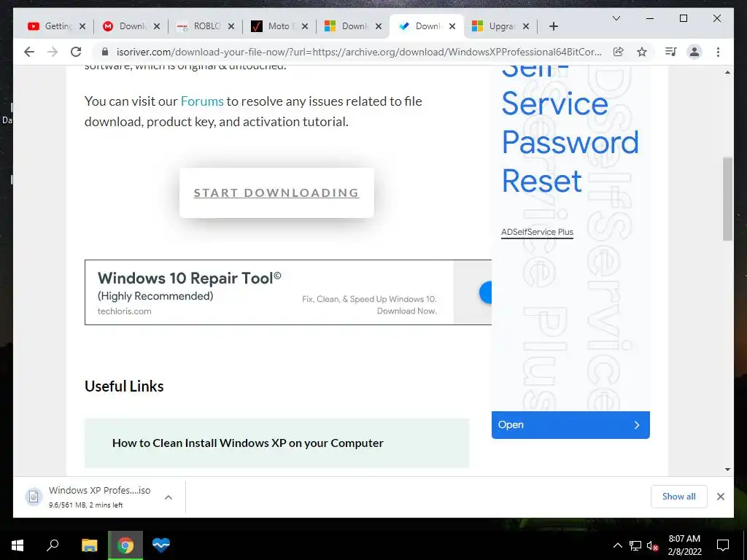Image resolution: width=747 pixels, height=560 pixels.
Task: Click the blue Open ad button
Action: 570,425
